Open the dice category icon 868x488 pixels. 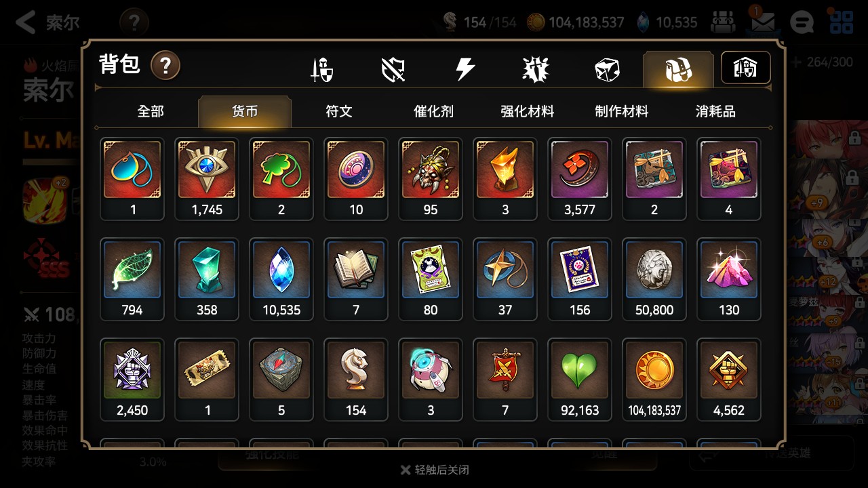pyautogui.click(x=607, y=69)
